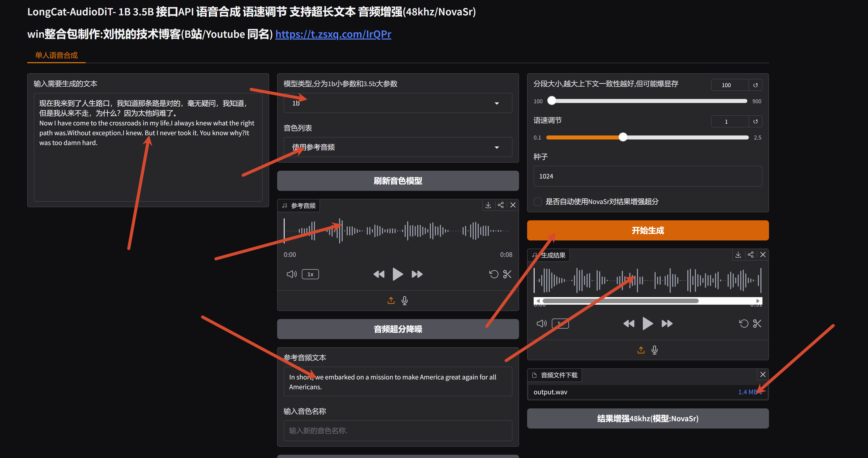Viewport: 868px width, 458px height.
Task: Record reference audio with microphone
Action: (405, 300)
